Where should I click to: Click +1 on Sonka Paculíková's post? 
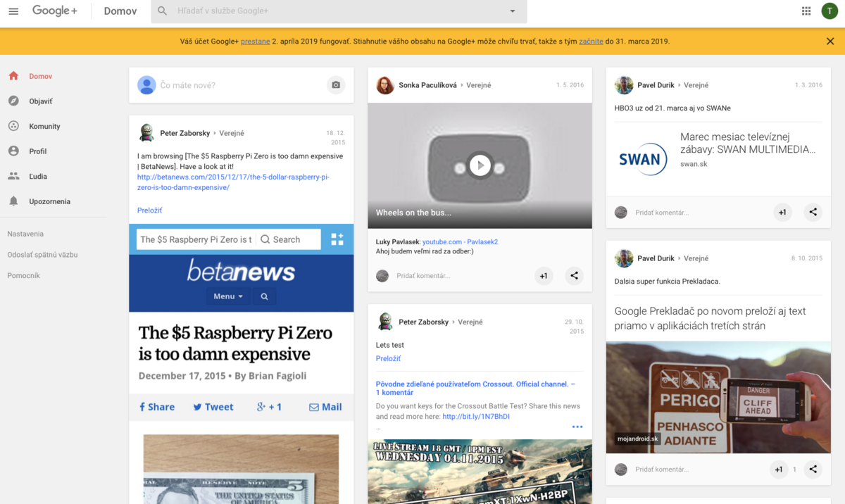544,276
